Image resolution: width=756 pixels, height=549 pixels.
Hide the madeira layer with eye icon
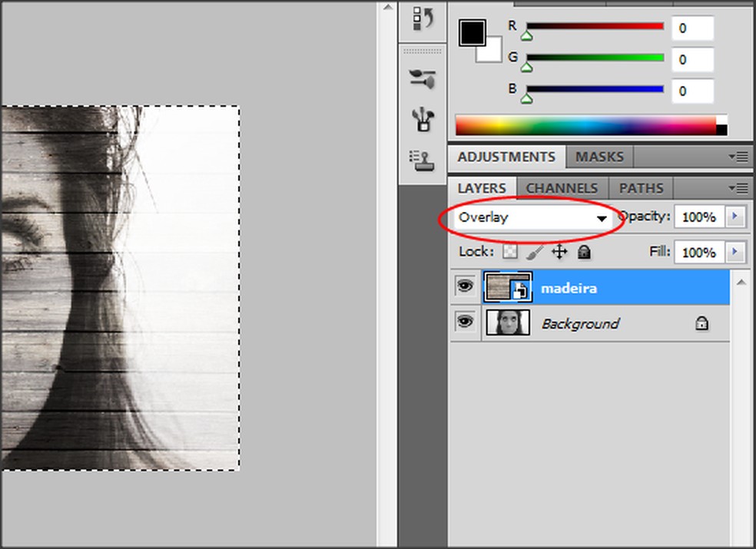464,287
